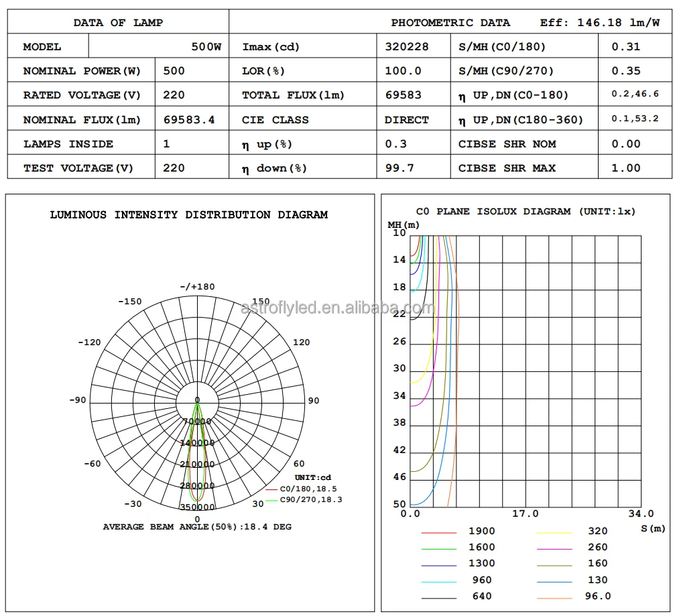Select the cyan 960 lux legend line

[438, 581]
